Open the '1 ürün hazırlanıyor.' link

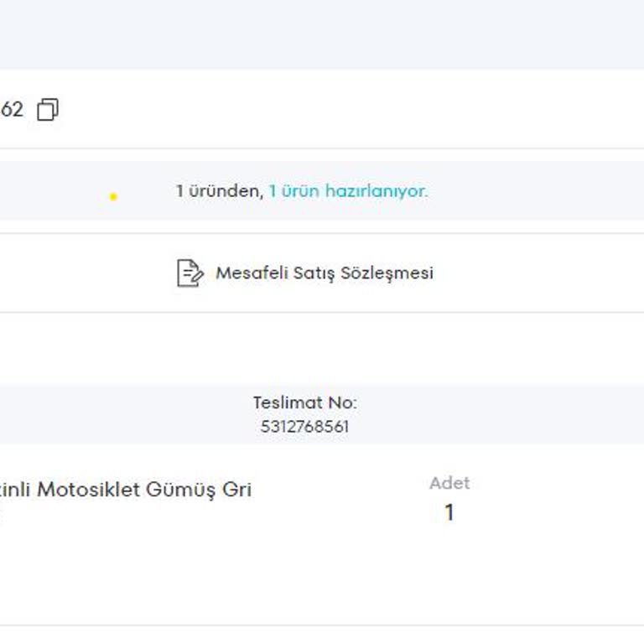tap(348, 191)
